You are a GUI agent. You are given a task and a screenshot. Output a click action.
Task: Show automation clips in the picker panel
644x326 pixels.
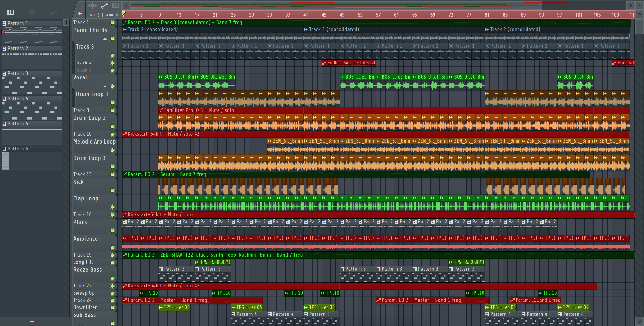pyautogui.click(x=53, y=12)
